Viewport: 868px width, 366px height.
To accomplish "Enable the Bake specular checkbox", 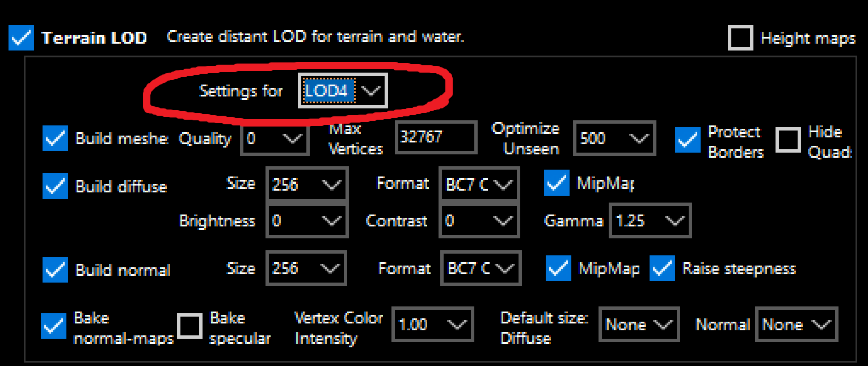I will tap(190, 326).
